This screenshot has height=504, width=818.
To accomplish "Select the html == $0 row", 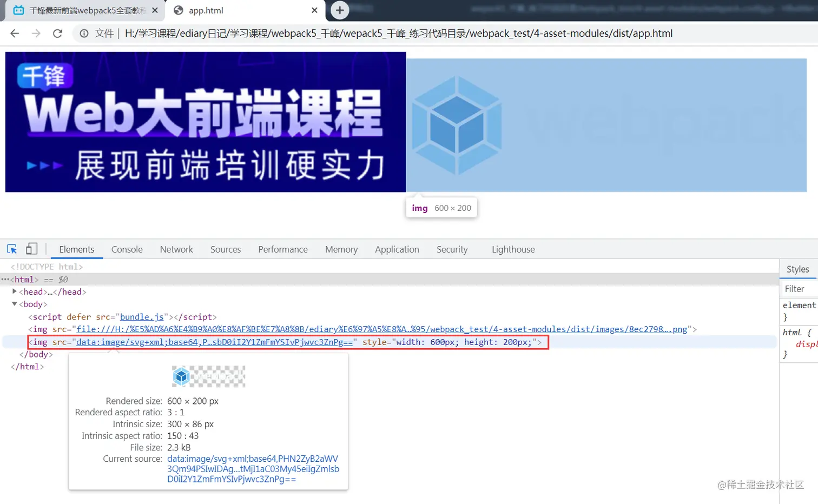I will tap(390, 280).
